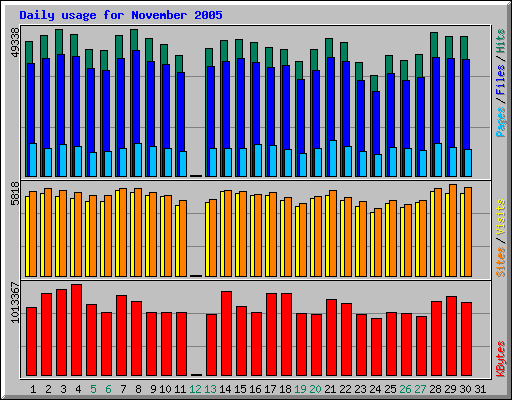
Task: Click the 5818 visits axis value
Action: click(x=15, y=193)
